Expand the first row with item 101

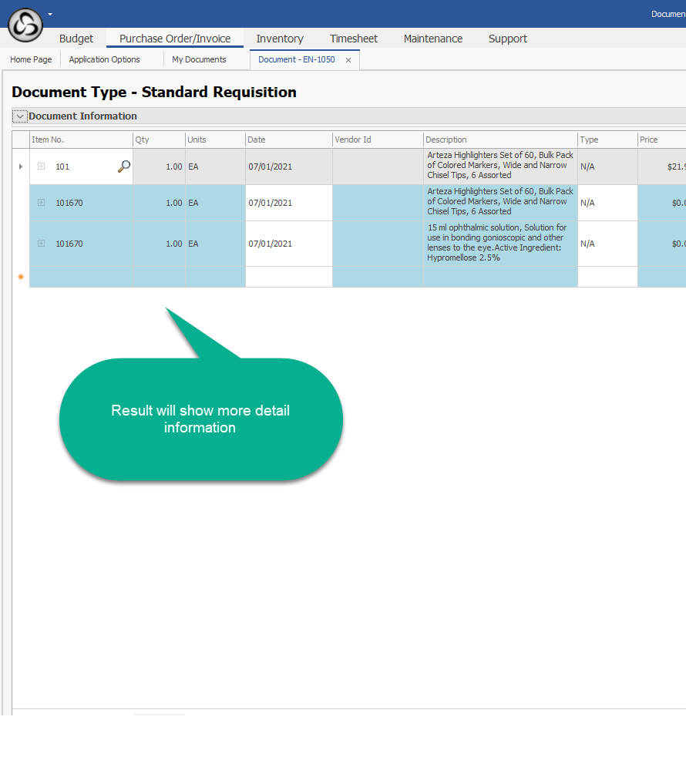coord(42,167)
